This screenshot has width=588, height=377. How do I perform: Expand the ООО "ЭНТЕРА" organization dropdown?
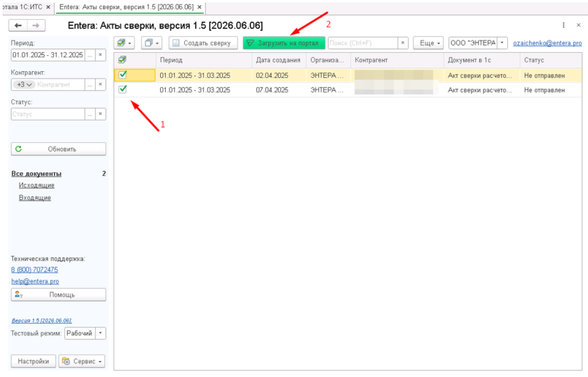point(502,43)
